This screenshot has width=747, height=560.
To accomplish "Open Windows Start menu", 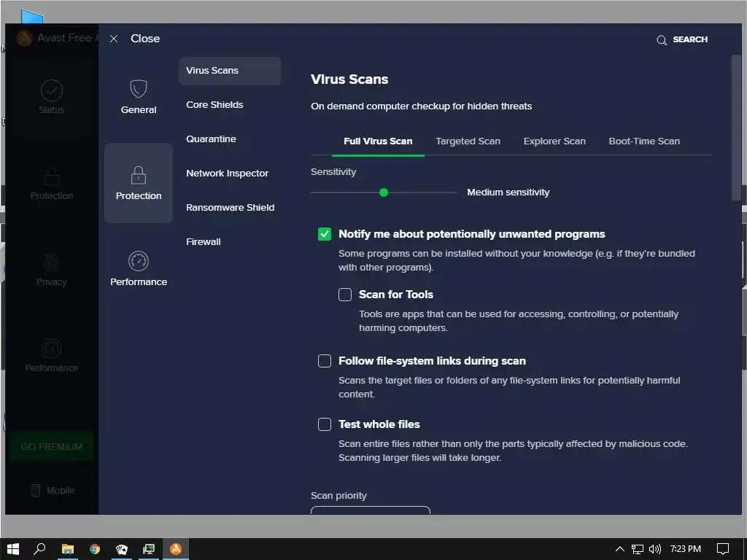I will click(13, 549).
